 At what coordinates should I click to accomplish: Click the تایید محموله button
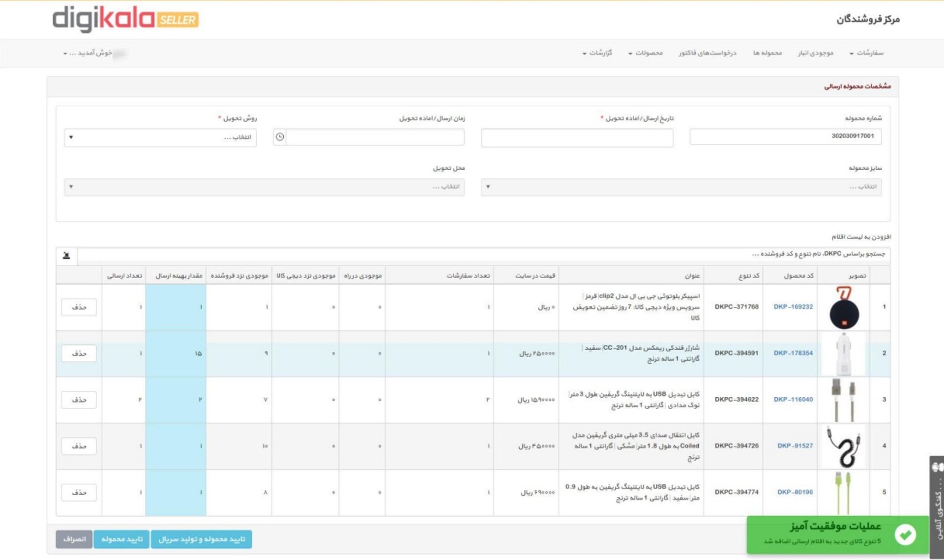point(122,539)
